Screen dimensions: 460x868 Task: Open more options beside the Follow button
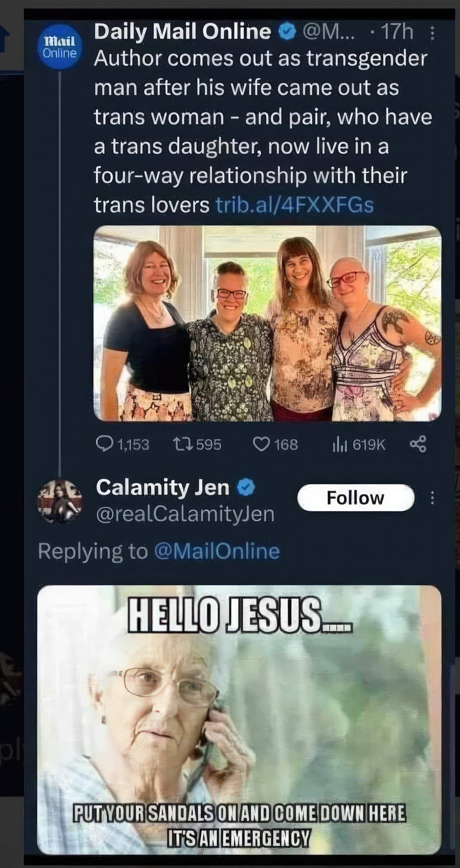click(433, 498)
